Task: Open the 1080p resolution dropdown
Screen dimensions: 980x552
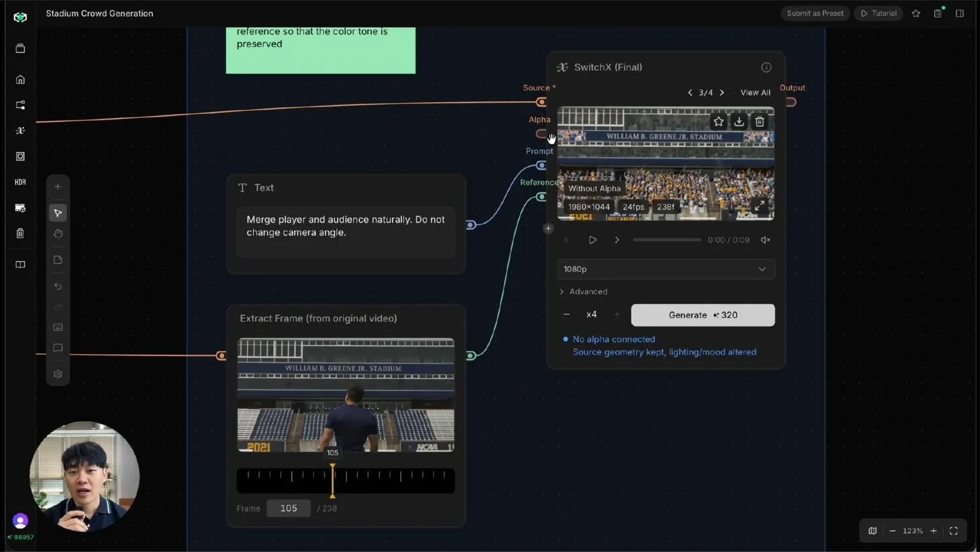Action: click(x=666, y=269)
